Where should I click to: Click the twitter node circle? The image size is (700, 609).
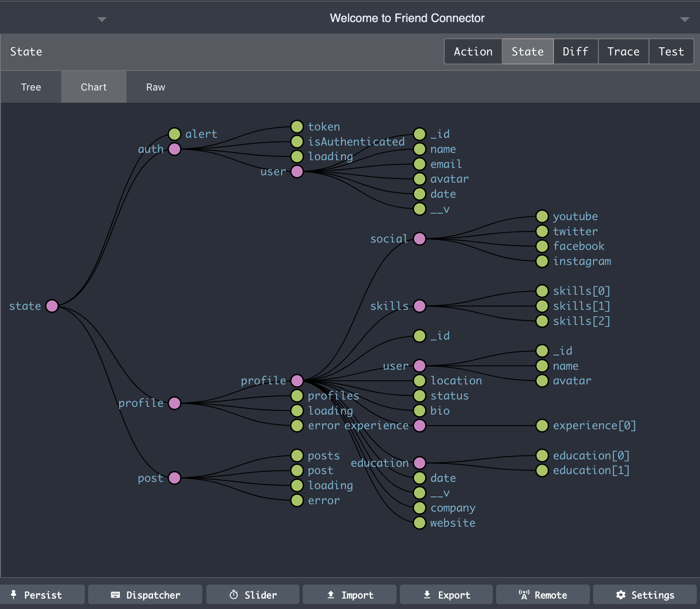point(542,231)
